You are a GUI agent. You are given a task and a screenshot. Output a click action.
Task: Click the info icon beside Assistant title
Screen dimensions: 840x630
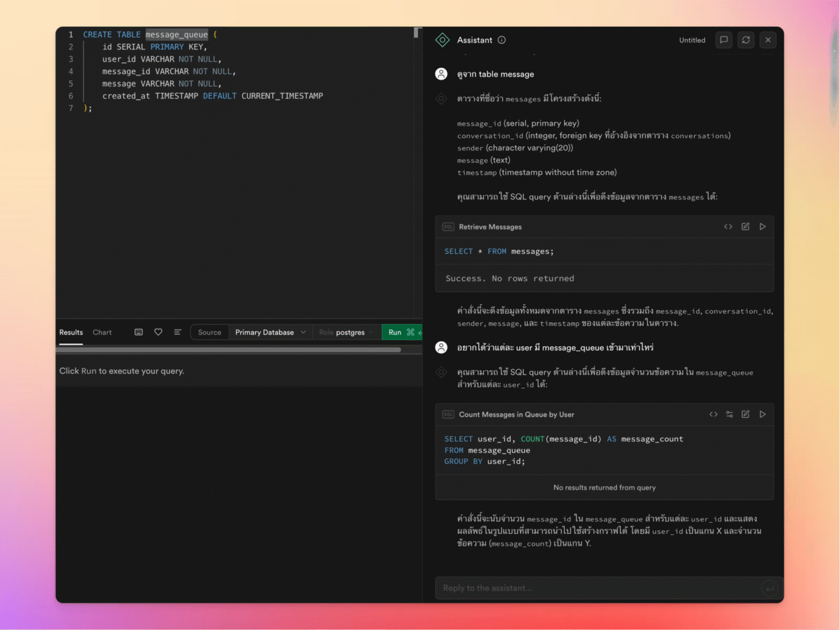(501, 40)
